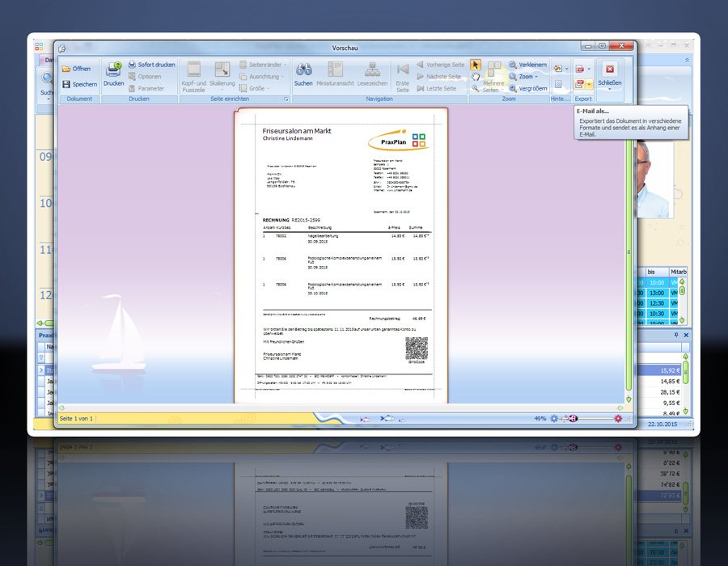Open the Mehrere Seiten dropdown
Viewport: 728px width, 566px height.
pyautogui.click(x=493, y=77)
